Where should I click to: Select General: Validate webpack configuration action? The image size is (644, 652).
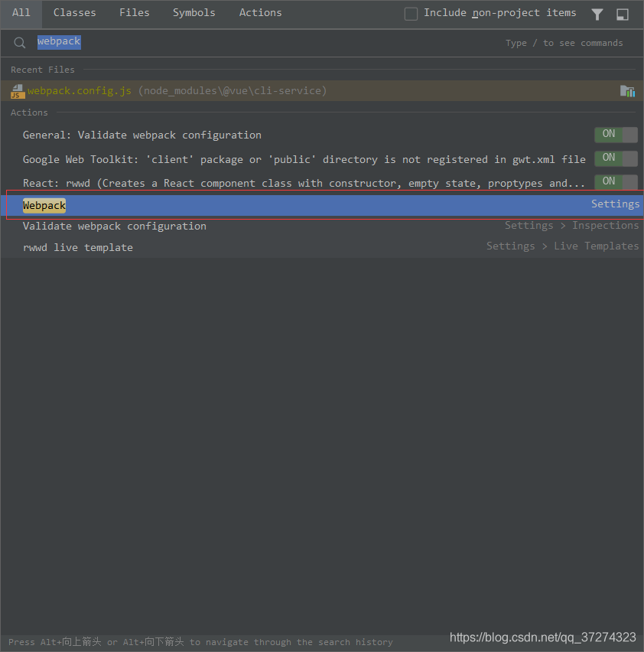coord(142,135)
